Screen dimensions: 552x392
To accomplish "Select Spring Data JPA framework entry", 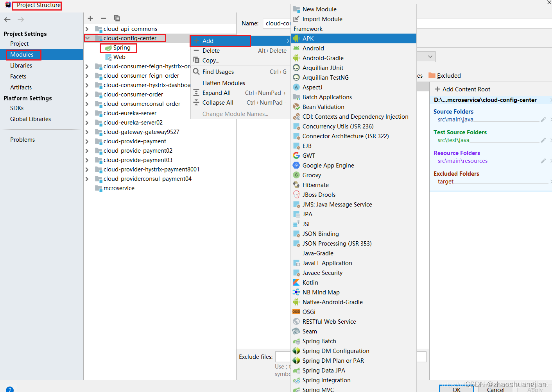I will (x=354, y=371).
